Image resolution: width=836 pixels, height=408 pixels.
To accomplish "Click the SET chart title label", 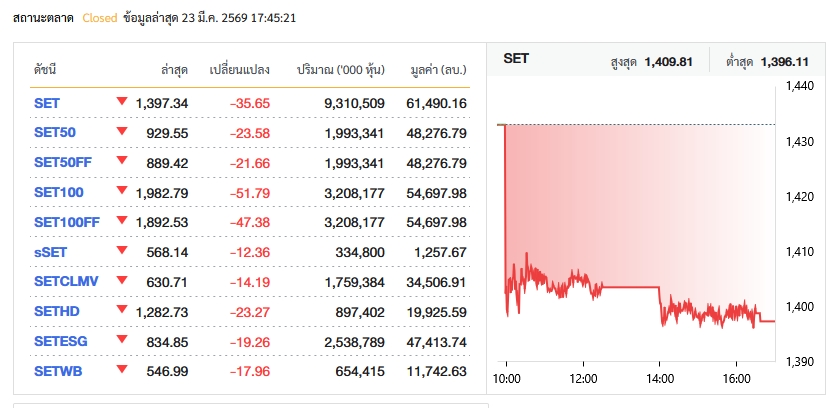I will [x=516, y=59].
